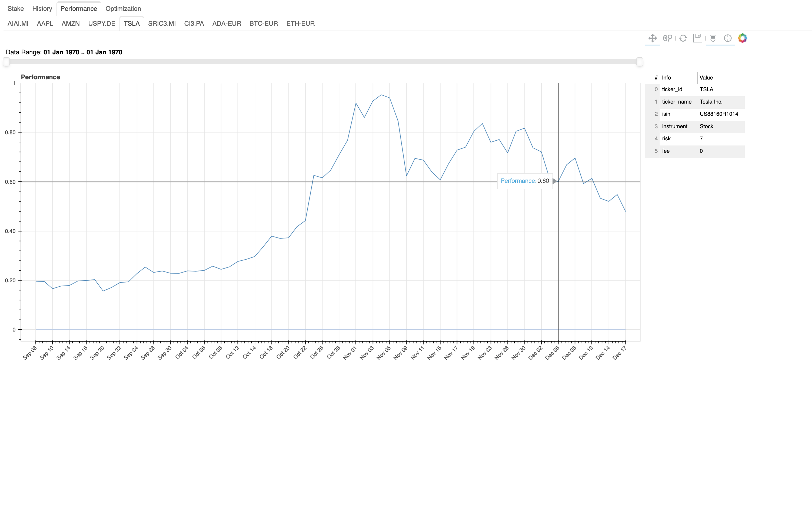Select the Pan tool
This screenshot has height=510, width=812.
(652, 38)
